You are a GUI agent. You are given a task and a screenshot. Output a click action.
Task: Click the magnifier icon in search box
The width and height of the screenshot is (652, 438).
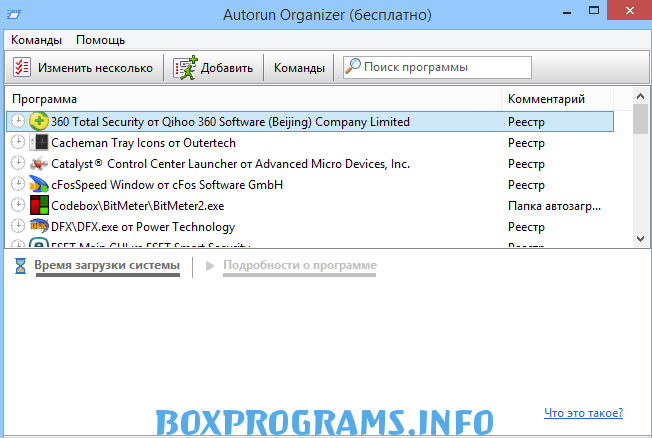tap(353, 66)
